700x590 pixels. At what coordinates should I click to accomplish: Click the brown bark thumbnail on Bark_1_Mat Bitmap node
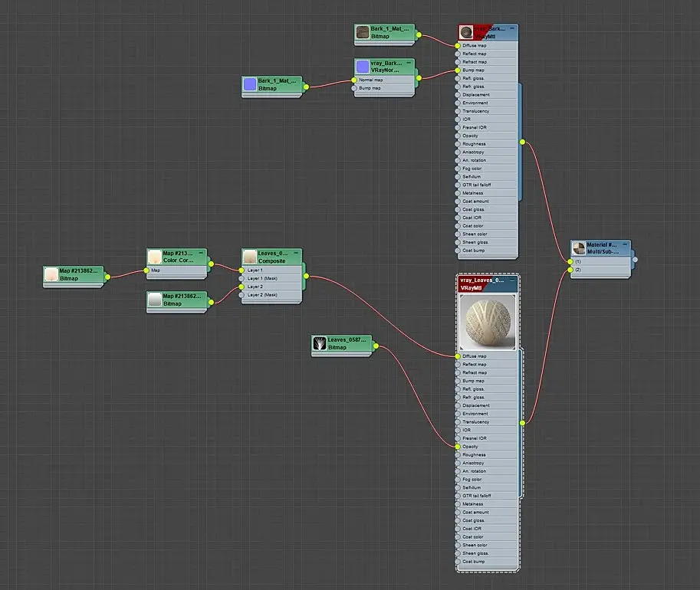pyautogui.click(x=363, y=32)
